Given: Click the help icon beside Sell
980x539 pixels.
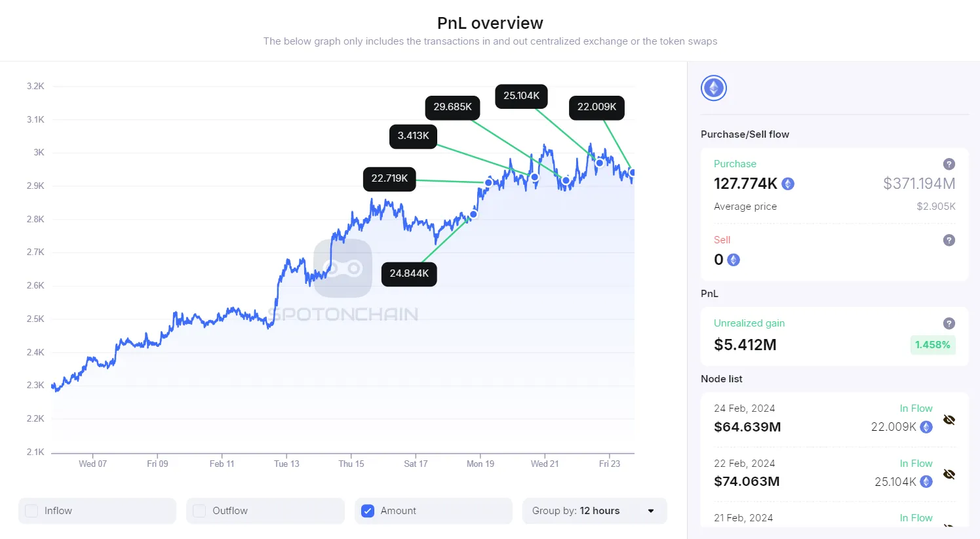Looking at the screenshot, I should (x=949, y=240).
